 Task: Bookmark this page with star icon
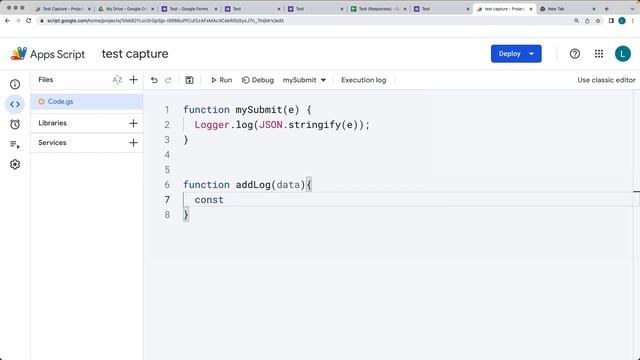[x=598, y=20]
